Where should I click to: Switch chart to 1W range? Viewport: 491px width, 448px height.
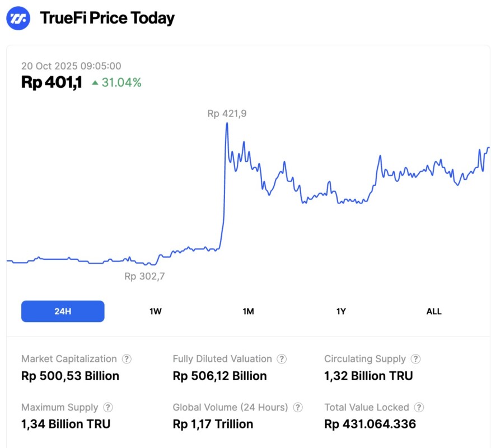pyautogui.click(x=156, y=311)
